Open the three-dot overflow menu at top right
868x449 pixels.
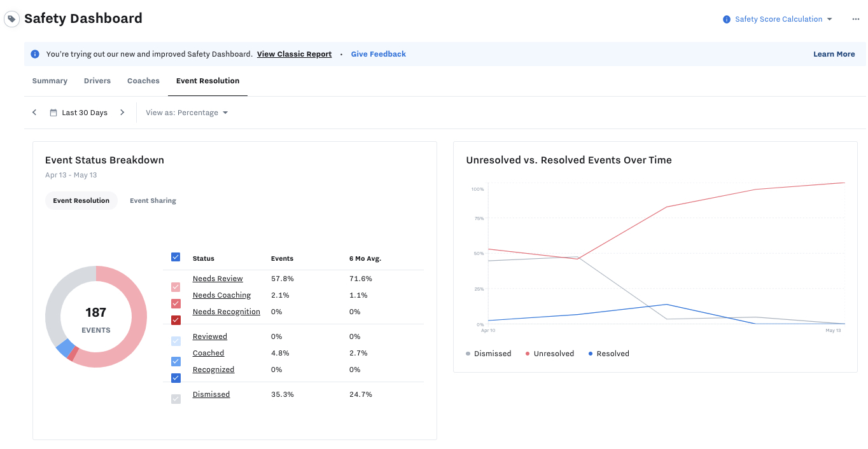(x=855, y=19)
